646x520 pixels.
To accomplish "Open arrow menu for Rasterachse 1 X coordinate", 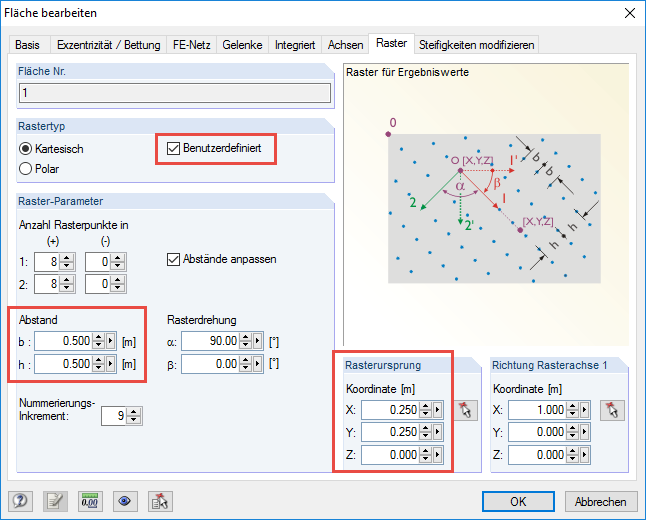I will [x=584, y=410].
